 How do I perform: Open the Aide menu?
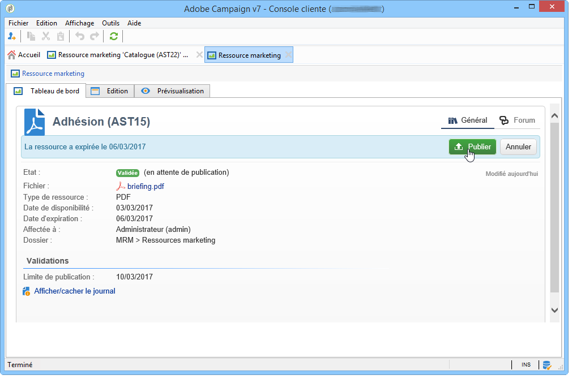134,23
